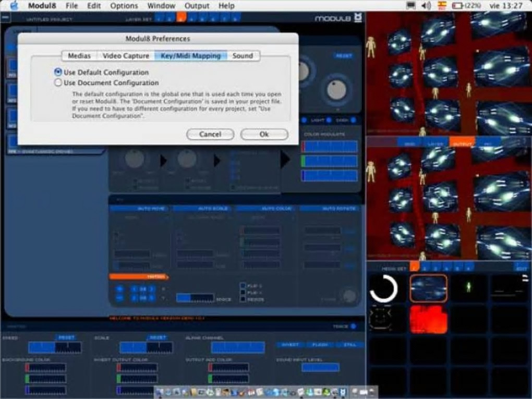Open the Edit menu

(94, 6)
